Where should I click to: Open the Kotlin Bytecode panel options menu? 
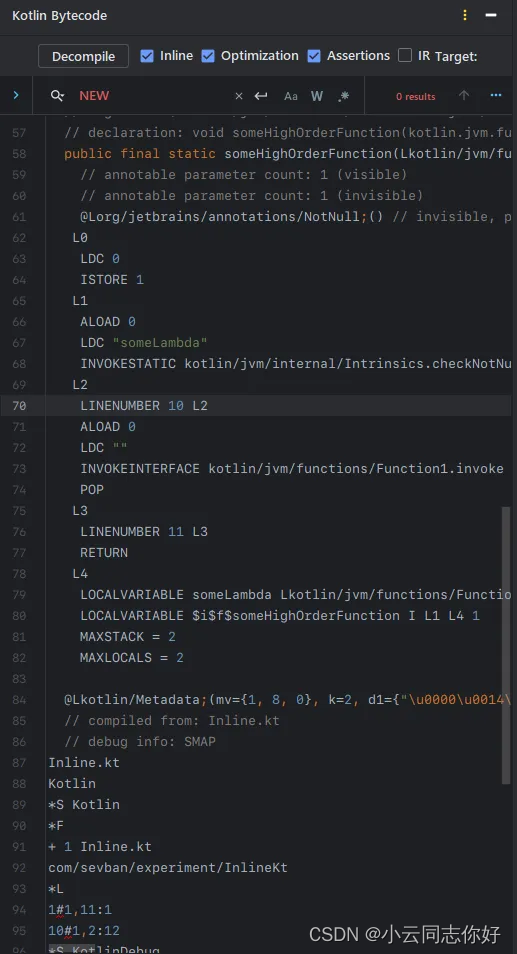(x=465, y=15)
